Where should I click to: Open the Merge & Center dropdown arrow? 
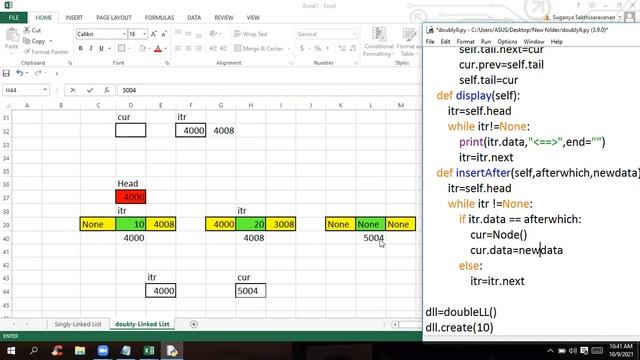[289, 49]
